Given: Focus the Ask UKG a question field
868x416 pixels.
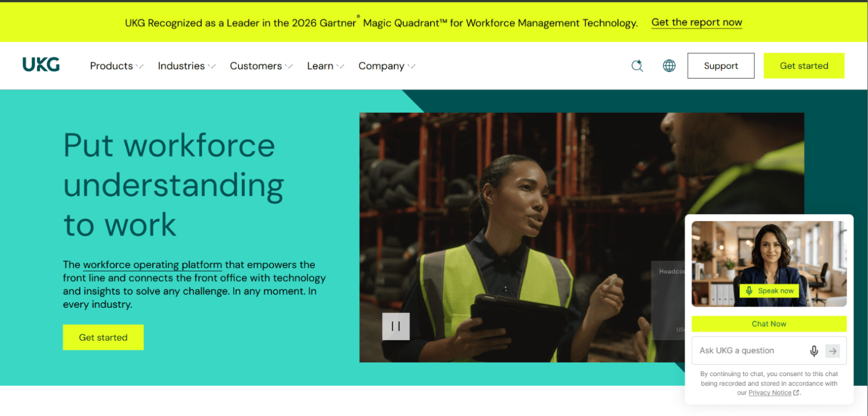Looking at the screenshot, I should click(769, 351).
